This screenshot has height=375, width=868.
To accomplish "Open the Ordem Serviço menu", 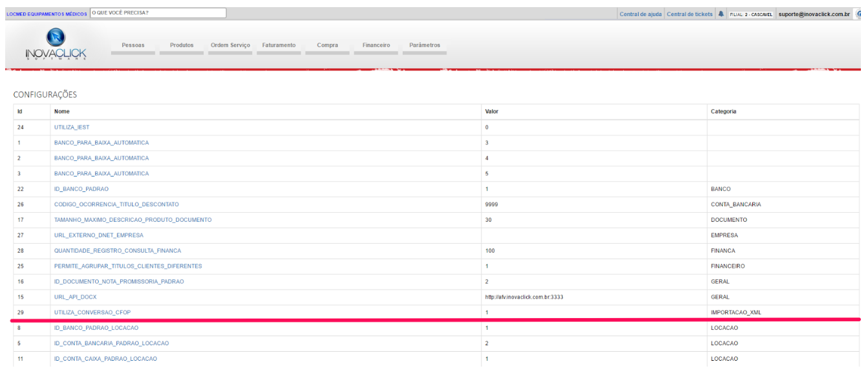I will (230, 45).
